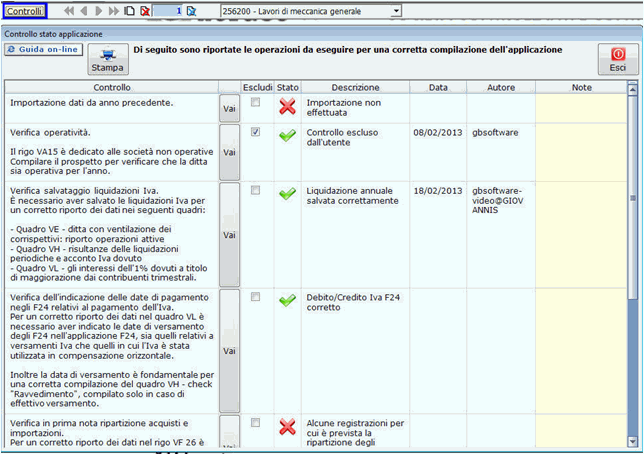The image size is (644, 454).
Task: Tick Escludi checkbox for F24 pagamento row
Action: (x=255, y=297)
